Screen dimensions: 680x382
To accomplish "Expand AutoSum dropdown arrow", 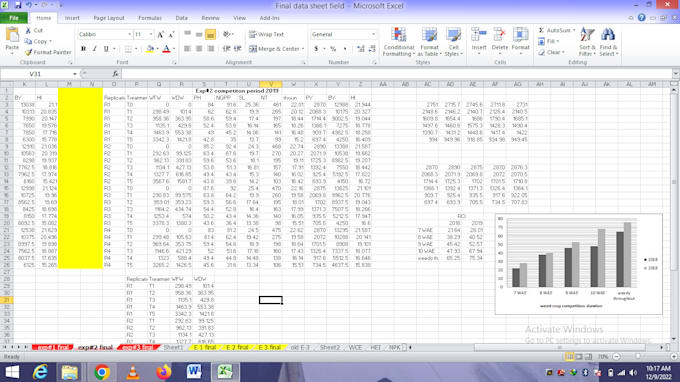I will pos(574,30).
